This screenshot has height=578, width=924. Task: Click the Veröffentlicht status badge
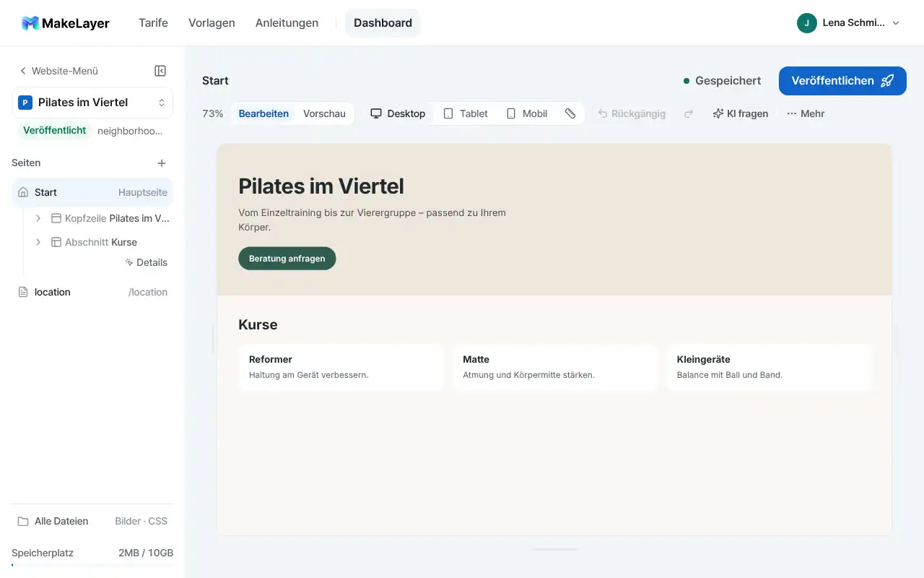click(55, 131)
